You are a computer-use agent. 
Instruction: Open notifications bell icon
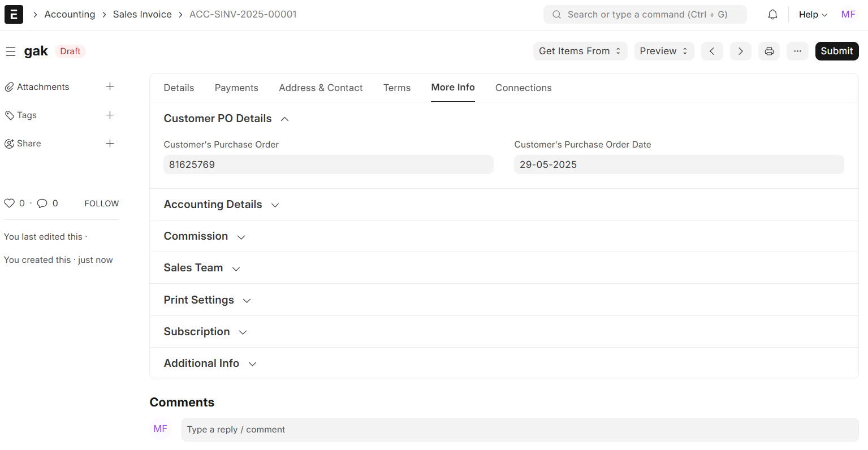pyautogui.click(x=772, y=15)
